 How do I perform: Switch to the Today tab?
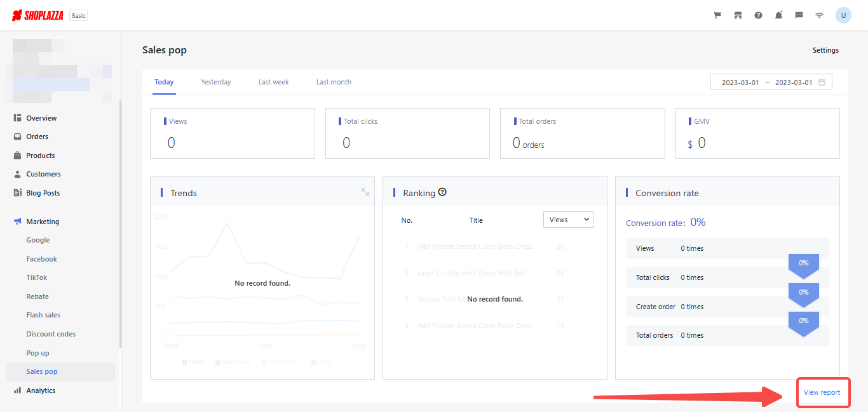point(164,82)
